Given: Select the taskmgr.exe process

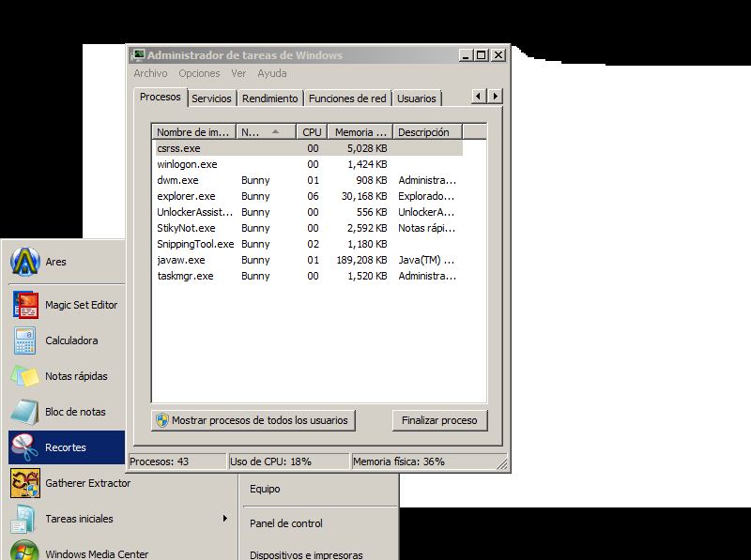Looking at the screenshot, I should pos(309,276).
